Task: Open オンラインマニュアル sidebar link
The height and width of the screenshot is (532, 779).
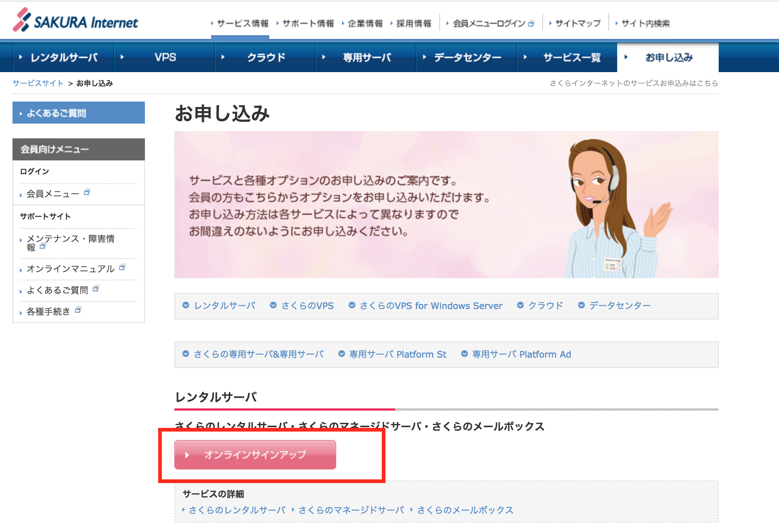Action: point(71,269)
